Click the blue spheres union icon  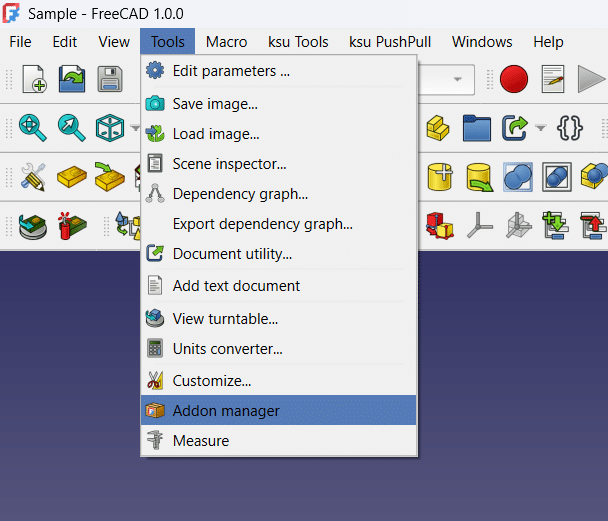pos(518,177)
